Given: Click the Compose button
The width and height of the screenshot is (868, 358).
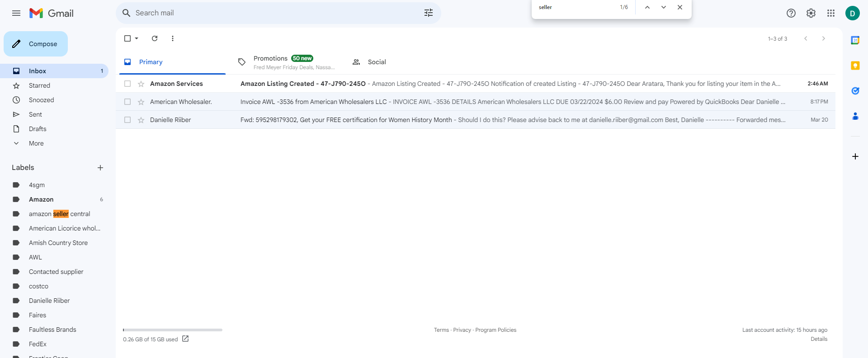Looking at the screenshot, I should pos(36,44).
